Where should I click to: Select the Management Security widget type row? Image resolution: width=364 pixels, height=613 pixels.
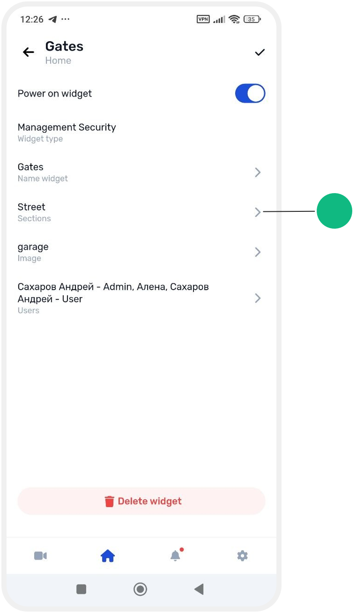tap(141, 133)
